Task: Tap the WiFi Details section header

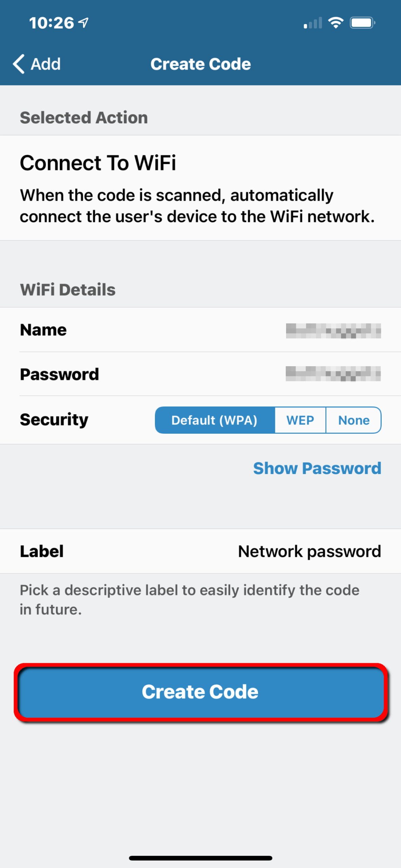Action: 68,290
